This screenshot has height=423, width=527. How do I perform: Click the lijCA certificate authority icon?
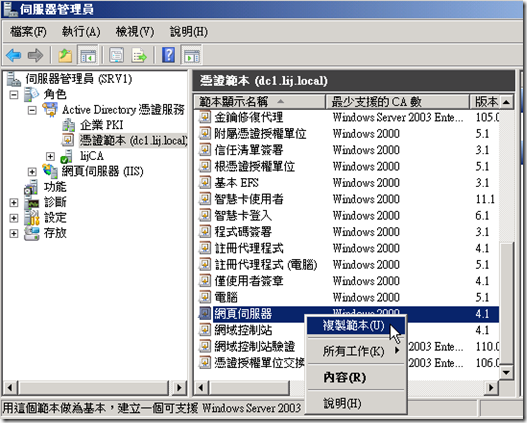pos(67,156)
